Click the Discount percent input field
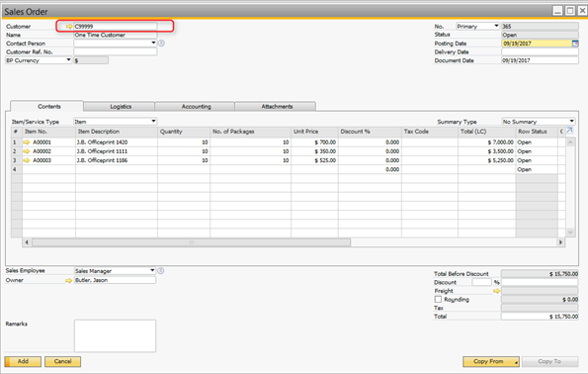Image resolution: width=588 pixels, height=374 pixels. point(481,282)
